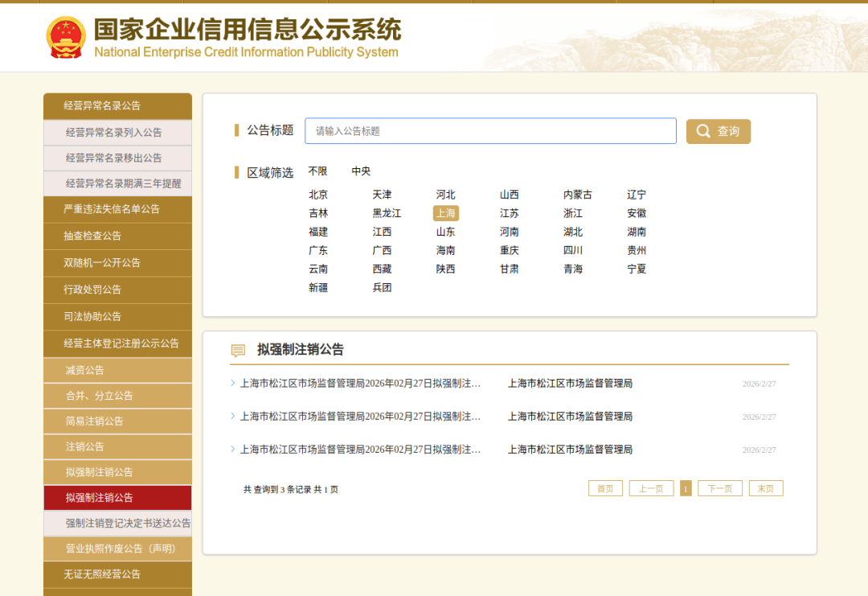Image resolution: width=868 pixels, height=596 pixels.
Task: Select the 上海 region filter
Action: pos(445,213)
